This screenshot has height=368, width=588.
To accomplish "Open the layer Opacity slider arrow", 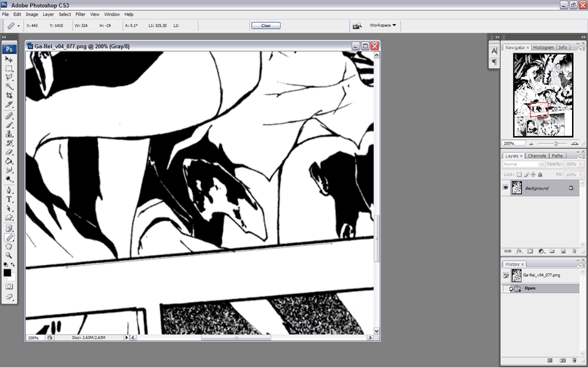I will pos(581,164).
